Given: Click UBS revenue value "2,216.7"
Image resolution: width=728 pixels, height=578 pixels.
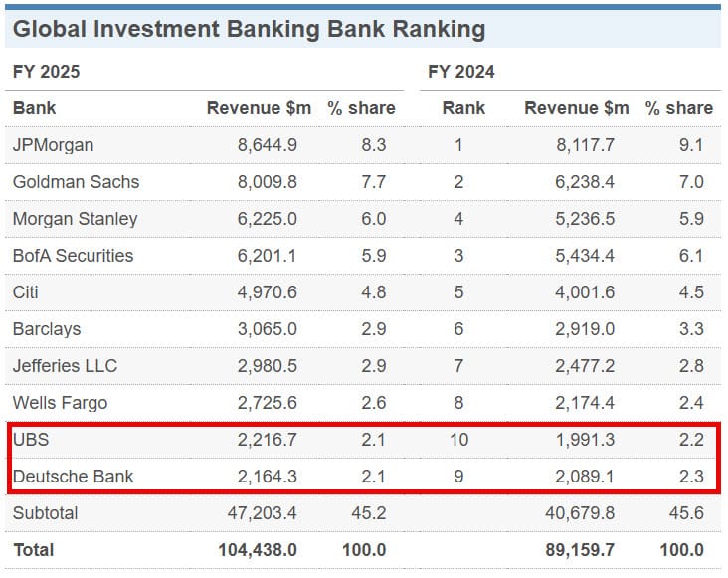Looking at the screenshot, I should pos(267,439).
